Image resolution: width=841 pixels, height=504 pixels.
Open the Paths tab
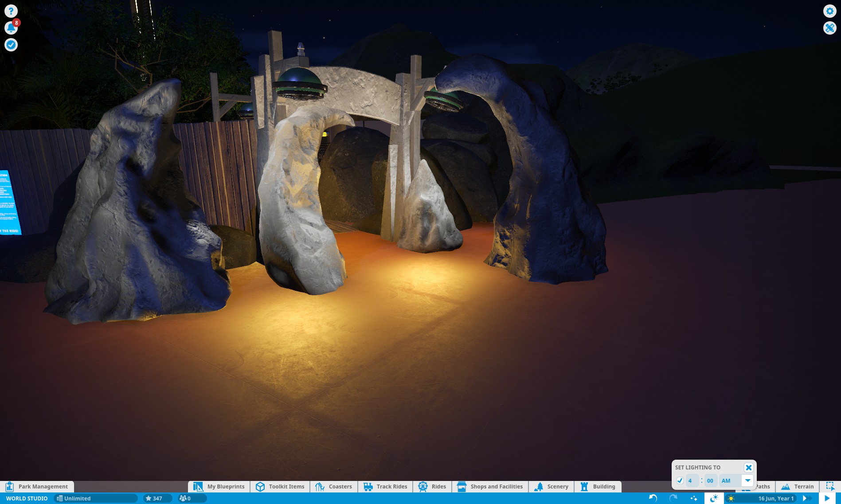pyautogui.click(x=763, y=486)
